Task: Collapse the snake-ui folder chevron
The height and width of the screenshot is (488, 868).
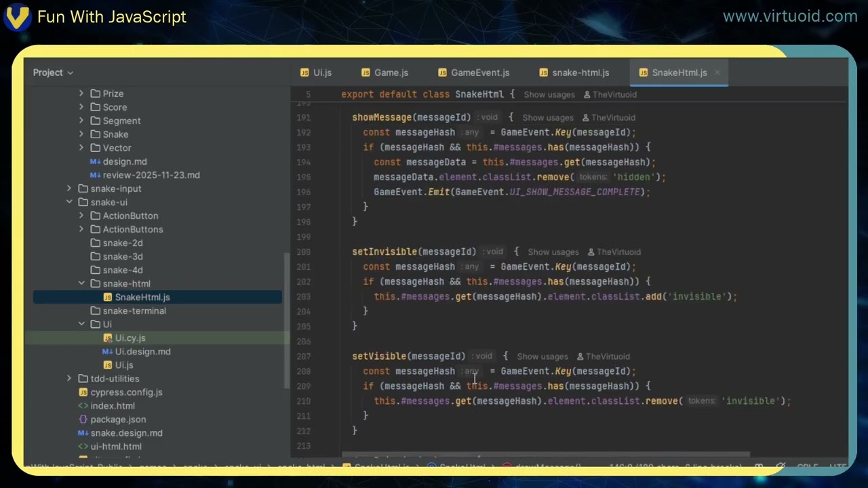Action: pos(69,202)
